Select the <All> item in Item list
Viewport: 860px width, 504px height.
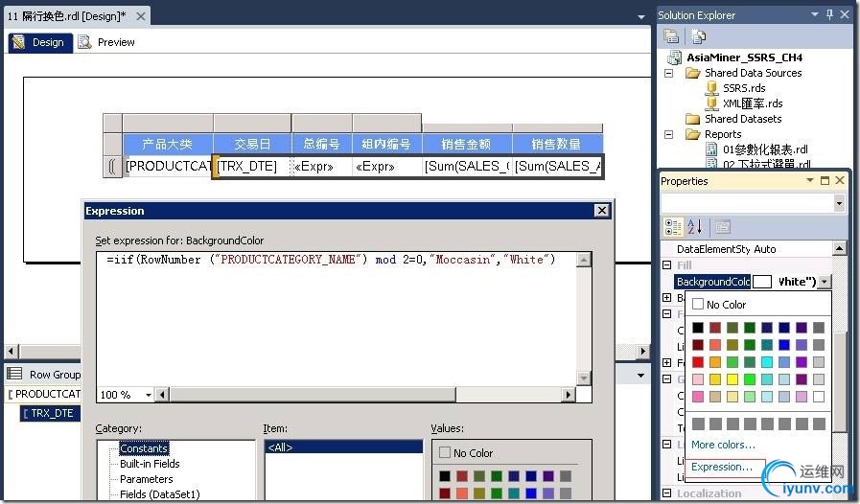point(344,447)
